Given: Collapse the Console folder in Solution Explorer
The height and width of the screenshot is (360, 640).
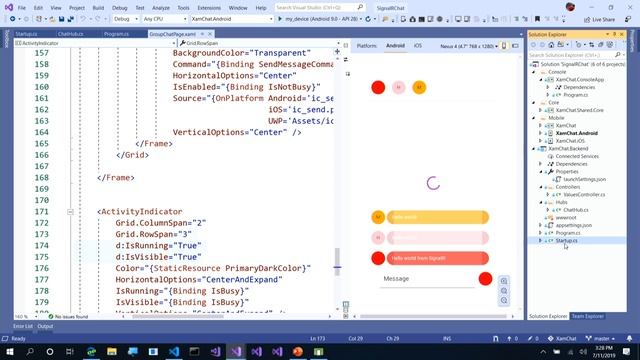Looking at the screenshot, I should [534, 72].
